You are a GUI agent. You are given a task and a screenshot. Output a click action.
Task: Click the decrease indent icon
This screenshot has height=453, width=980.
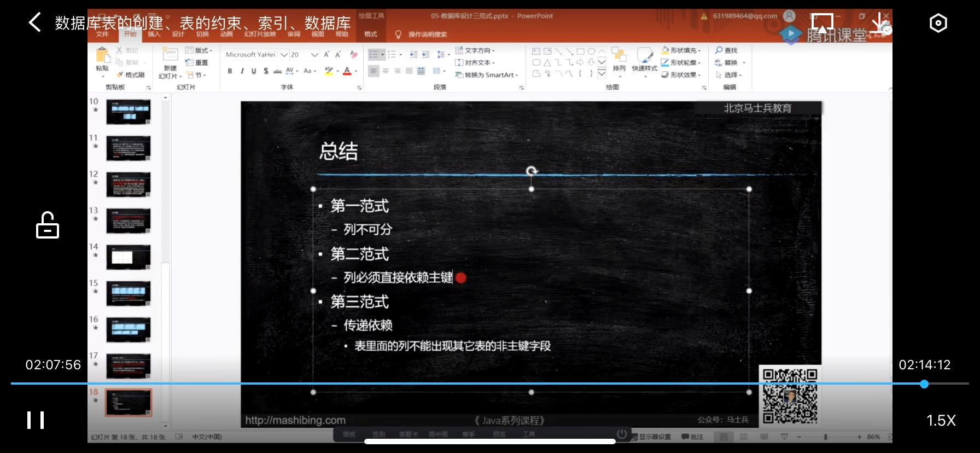(x=413, y=54)
